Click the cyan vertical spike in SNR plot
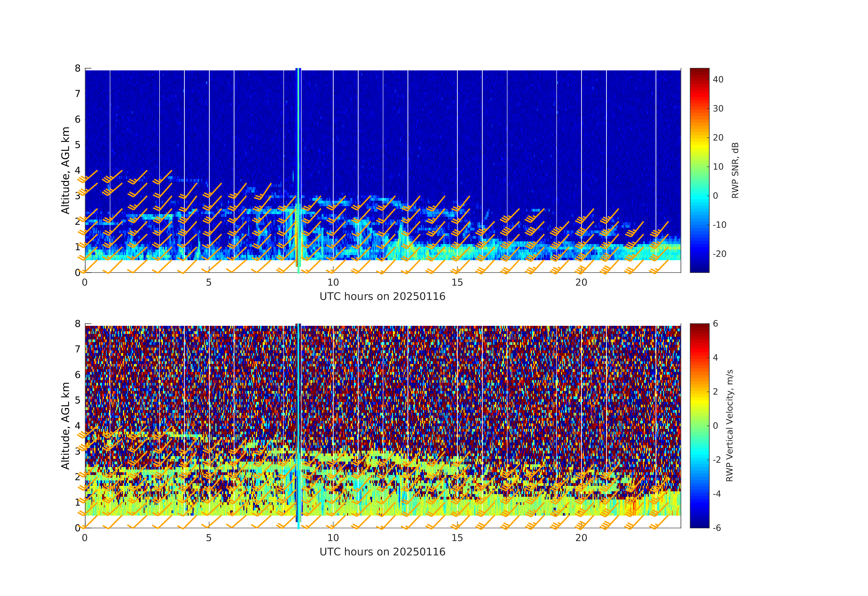 (298, 149)
